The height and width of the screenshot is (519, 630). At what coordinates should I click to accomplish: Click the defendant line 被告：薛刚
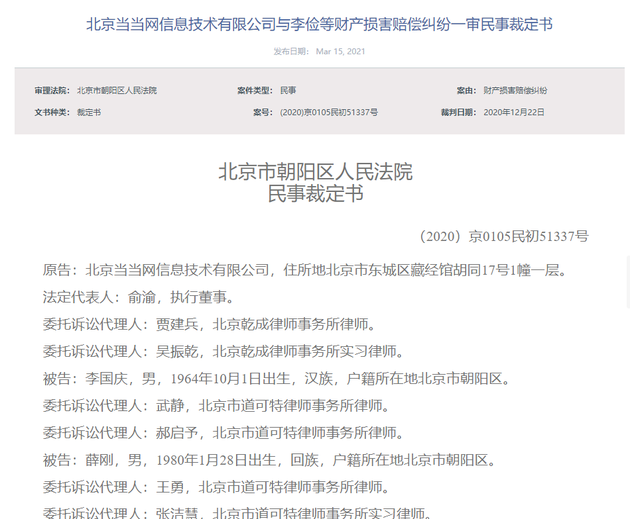point(269,460)
